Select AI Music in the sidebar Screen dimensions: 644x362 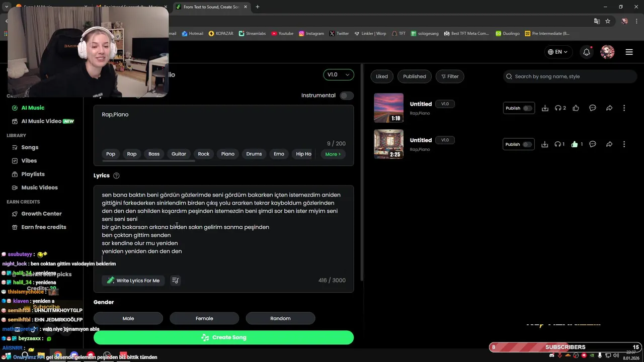tap(33, 108)
